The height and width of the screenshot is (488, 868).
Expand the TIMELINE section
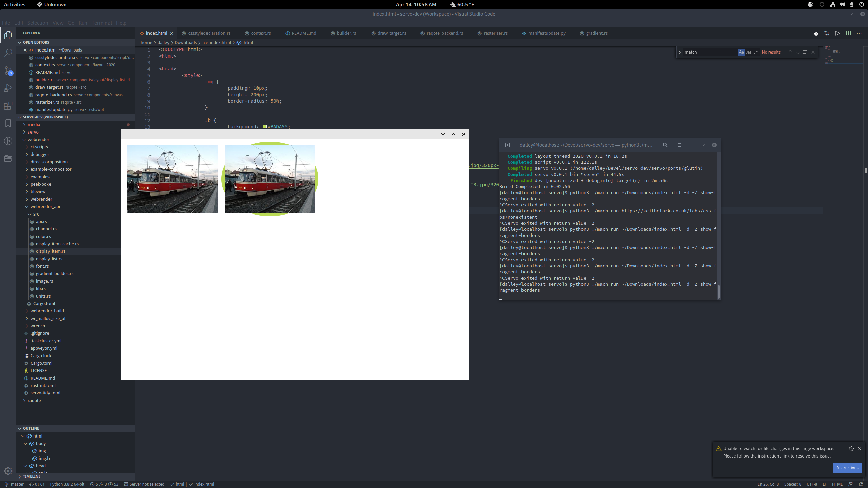32,476
